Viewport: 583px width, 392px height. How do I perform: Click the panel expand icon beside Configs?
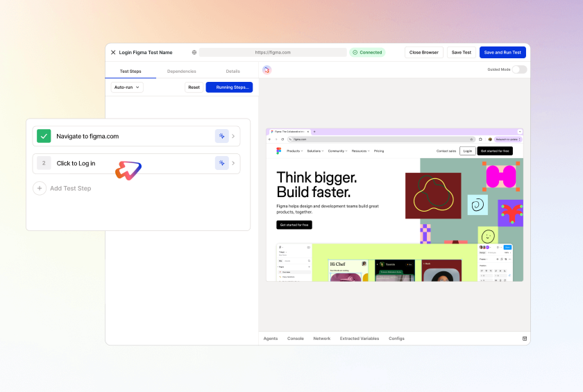tap(525, 339)
